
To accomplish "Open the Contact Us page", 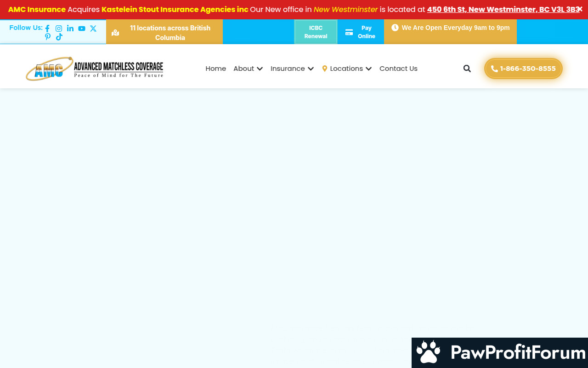I will (x=398, y=69).
